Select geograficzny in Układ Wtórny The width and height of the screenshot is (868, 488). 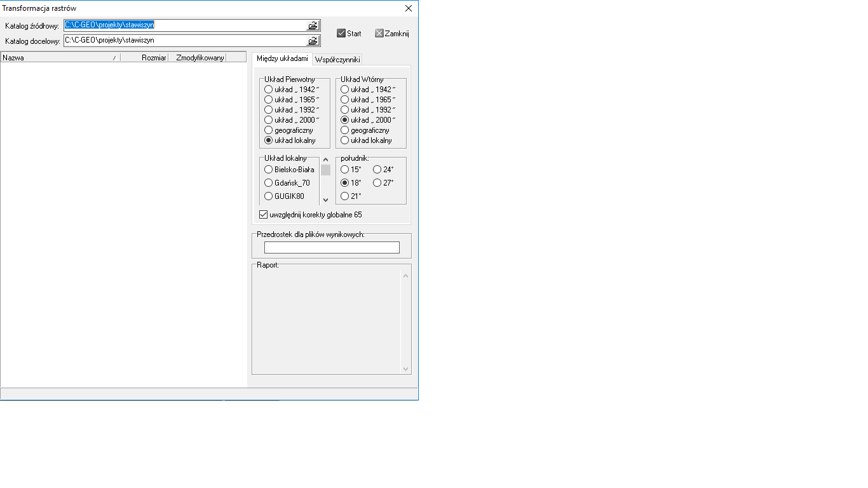pos(365,130)
